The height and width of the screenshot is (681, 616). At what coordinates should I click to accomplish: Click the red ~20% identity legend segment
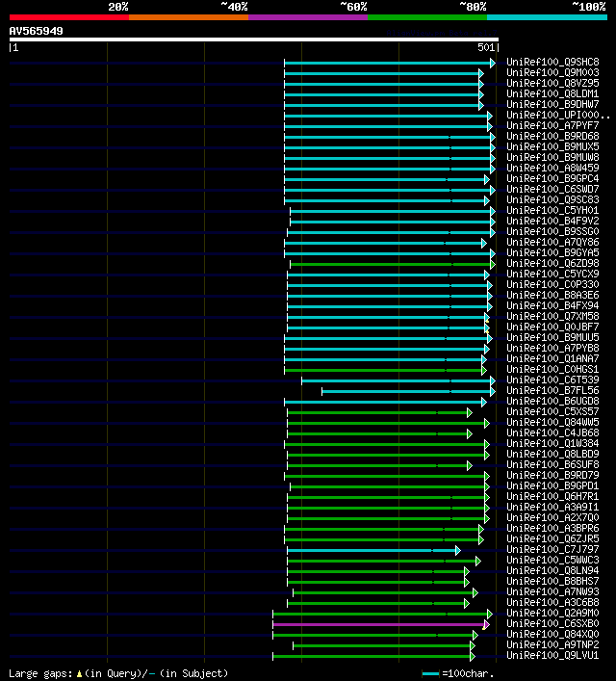[69, 17]
